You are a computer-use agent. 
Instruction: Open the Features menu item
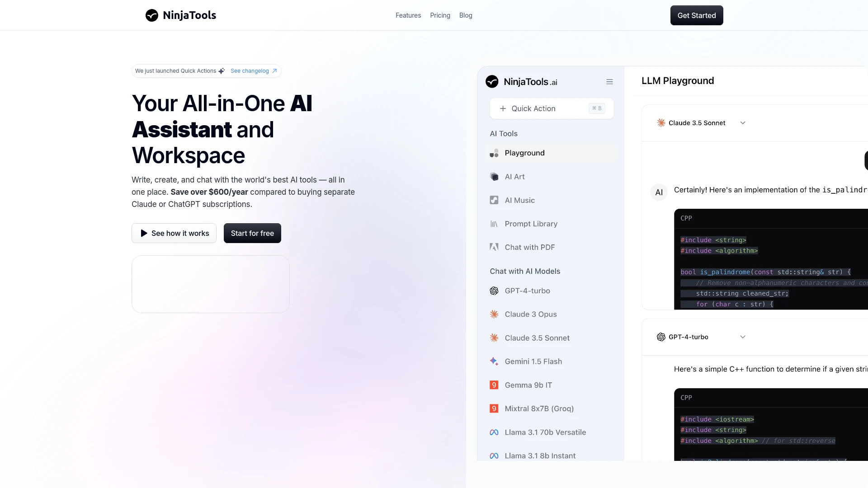pyautogui.click(x=408, y=15)
